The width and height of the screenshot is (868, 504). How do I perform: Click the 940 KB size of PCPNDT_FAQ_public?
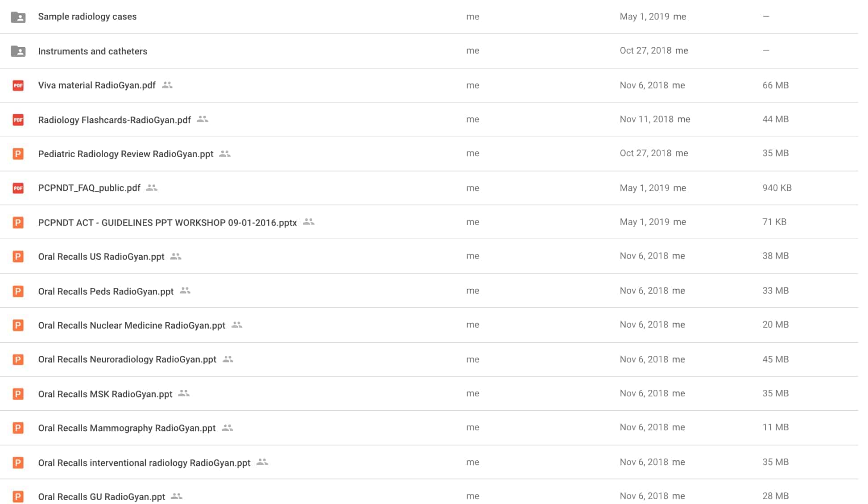[x=777, y=188]
